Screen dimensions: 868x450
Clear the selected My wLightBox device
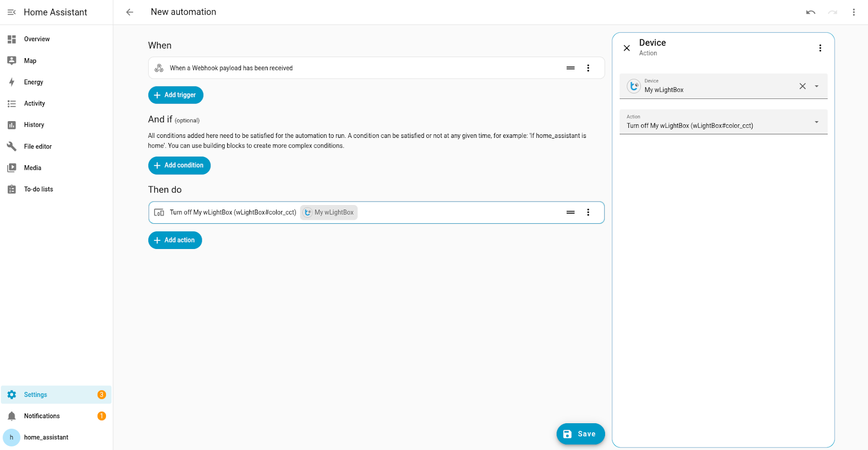click(802, 86)
